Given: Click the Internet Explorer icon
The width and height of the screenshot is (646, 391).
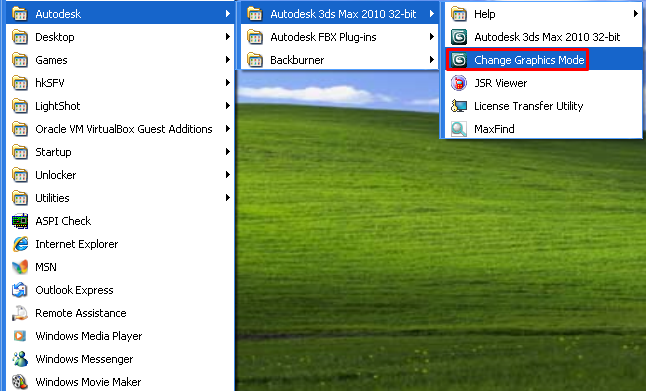Looking at the screenshot, I should tap(20, 244).
